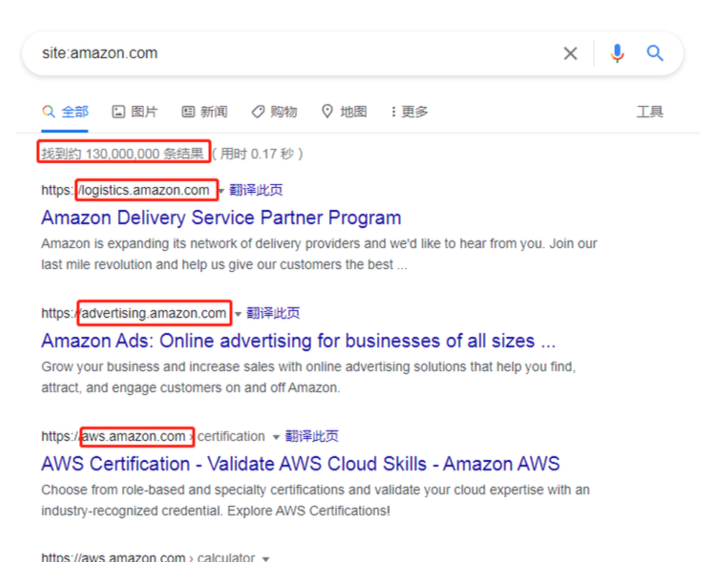This screenshot has height=562, width=728.
Task: Click 翻译此页 beside logistics.amazon.com
Action: click(256, 190)
